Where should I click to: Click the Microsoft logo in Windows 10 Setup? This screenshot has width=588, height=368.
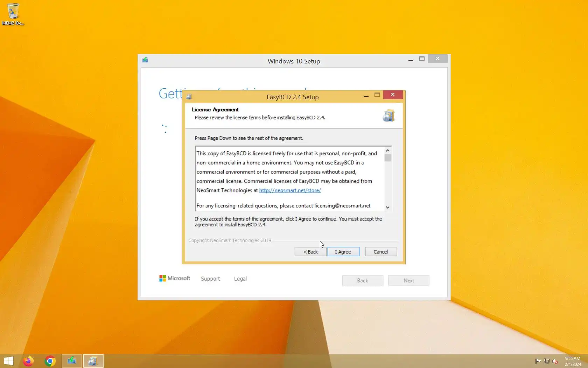[x=175, y=278]
